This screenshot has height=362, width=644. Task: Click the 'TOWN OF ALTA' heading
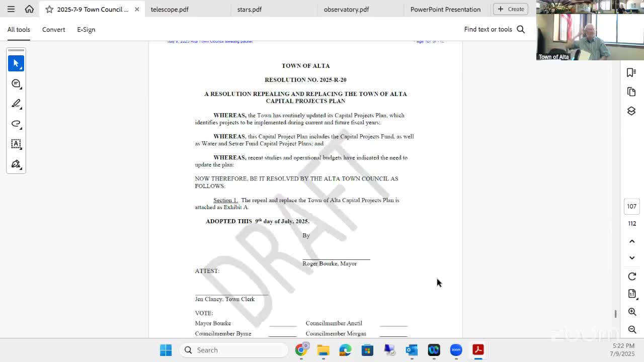coord(305,66)
